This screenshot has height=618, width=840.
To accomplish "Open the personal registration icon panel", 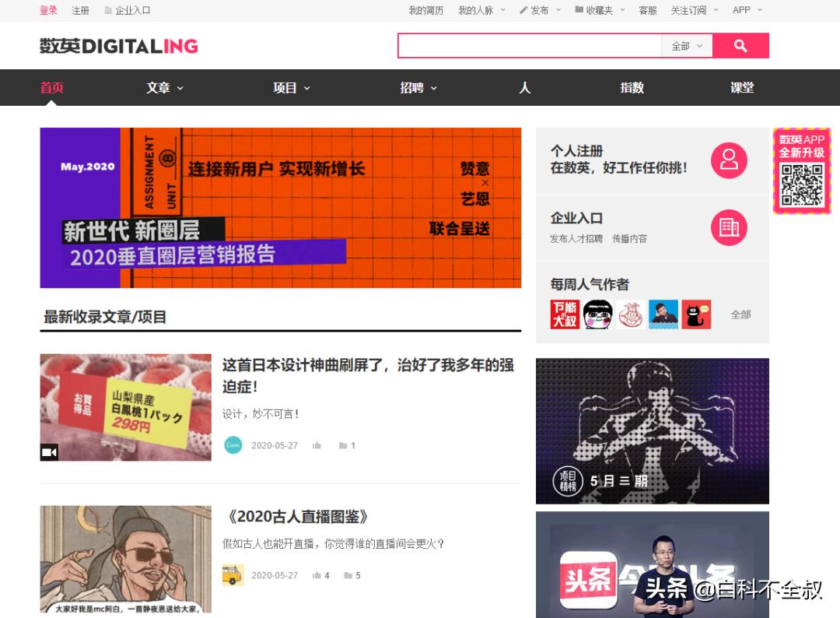I will [729, 160].
